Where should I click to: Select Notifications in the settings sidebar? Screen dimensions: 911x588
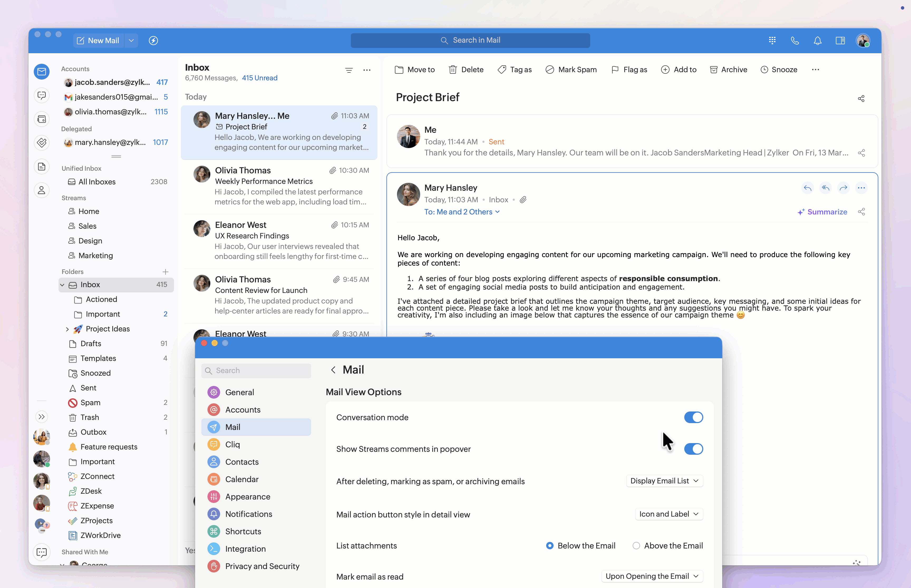click(x=248, y=514)
